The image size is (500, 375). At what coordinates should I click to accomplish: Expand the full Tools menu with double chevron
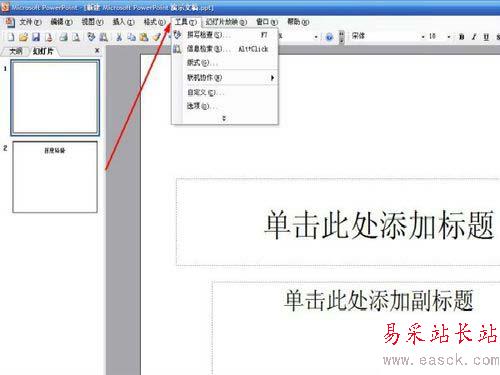pyautogui.click(x=224, y=118)
